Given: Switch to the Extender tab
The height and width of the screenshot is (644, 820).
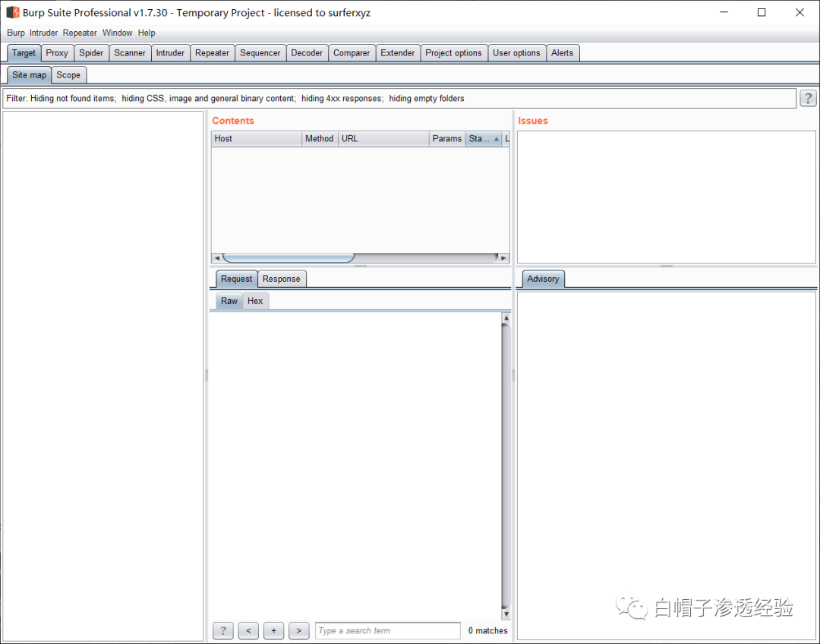Looking at the screenshot, I should tap(397, 53).
